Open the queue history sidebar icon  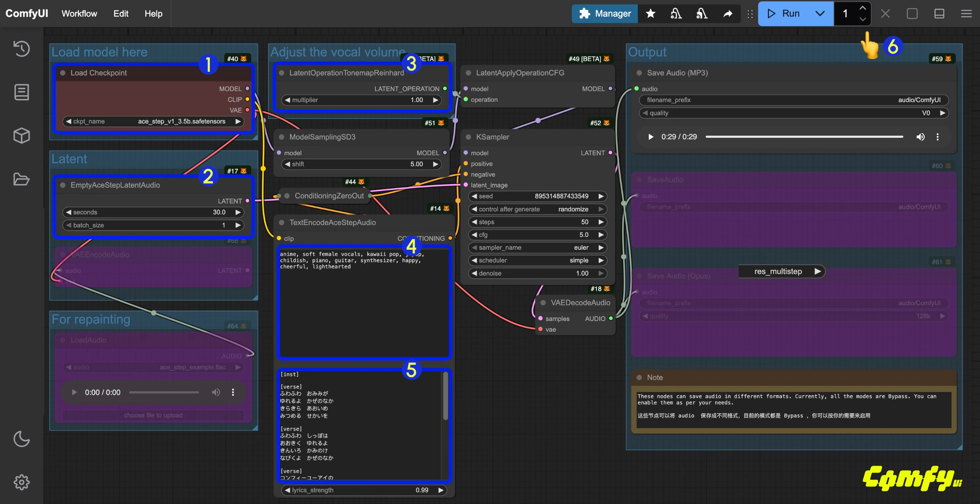pos(21,49)
